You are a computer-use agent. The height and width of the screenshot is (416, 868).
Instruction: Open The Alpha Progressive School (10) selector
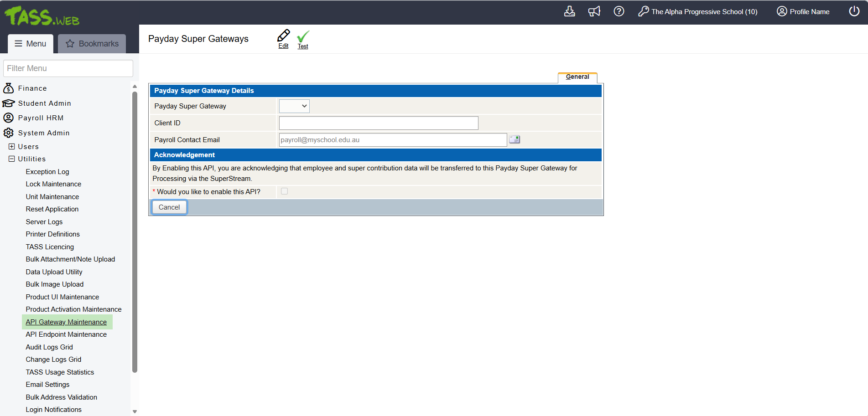pyautogui.click(x=704, y=12)
